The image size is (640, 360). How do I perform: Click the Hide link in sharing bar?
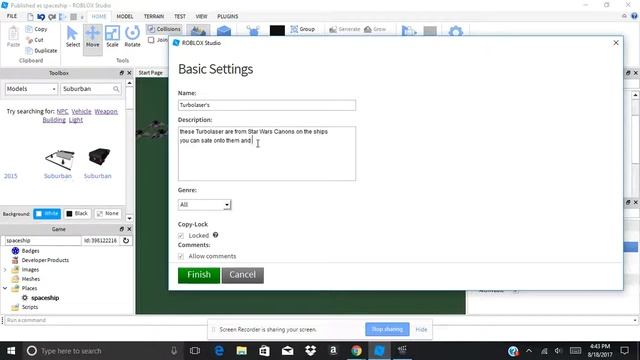421,329
